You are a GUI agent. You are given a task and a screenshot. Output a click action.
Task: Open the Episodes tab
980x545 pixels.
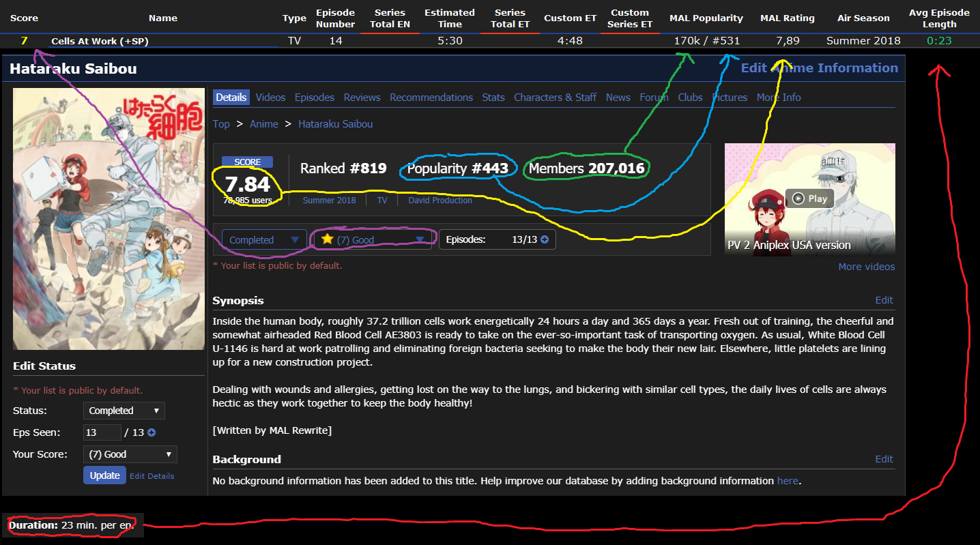315,98
